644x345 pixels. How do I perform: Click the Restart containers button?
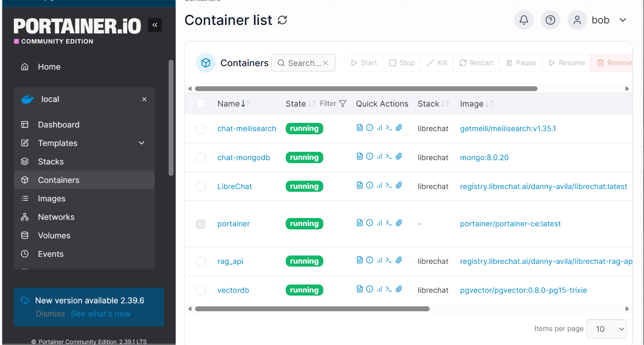click(476, 63)
